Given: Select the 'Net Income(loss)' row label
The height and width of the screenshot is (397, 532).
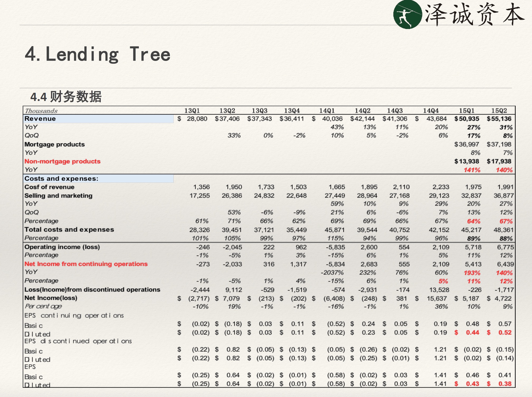Looking at the screenshot, I should tap(51, 298).
